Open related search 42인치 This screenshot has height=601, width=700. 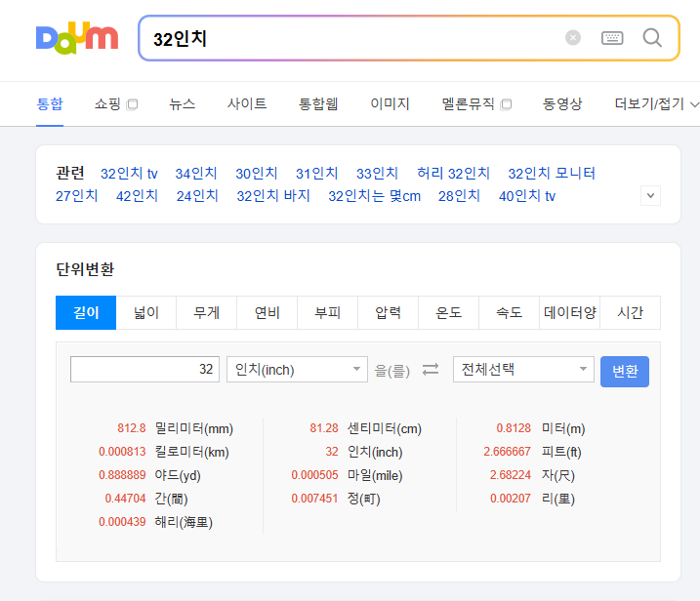(x=137, y=196)
